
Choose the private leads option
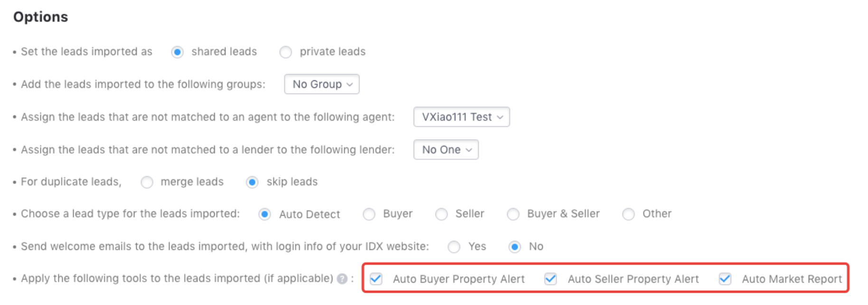(286, 52)
